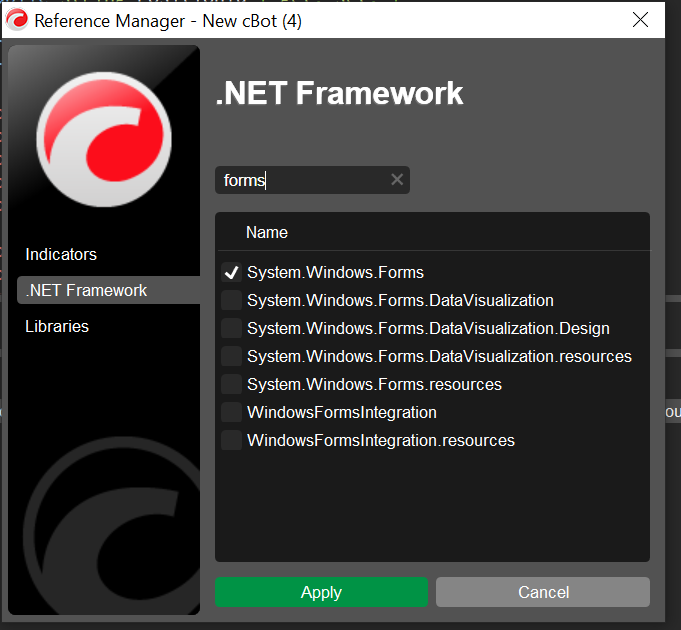681x630 pixels.
Task: Close the Reference Manager window
Action: 640,20
